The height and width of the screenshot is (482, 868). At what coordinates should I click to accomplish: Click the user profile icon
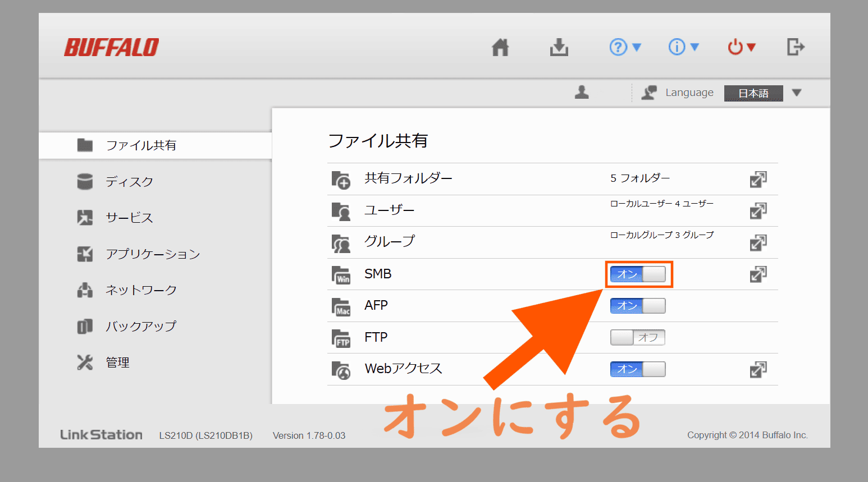point(582,93)
